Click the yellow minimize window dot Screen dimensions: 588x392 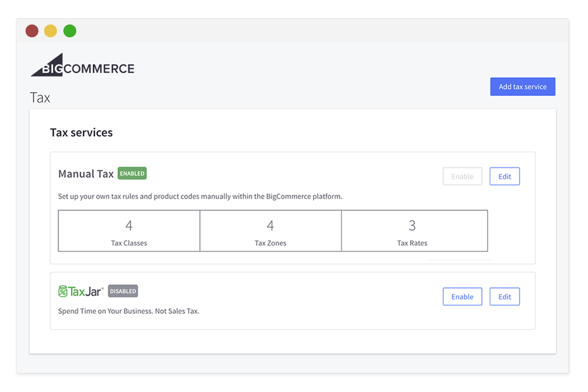coord(51,31)
